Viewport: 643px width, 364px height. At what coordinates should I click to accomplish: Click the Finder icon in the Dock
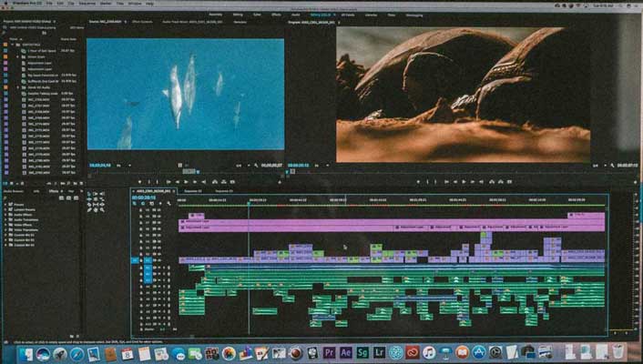tap(27, 353)
